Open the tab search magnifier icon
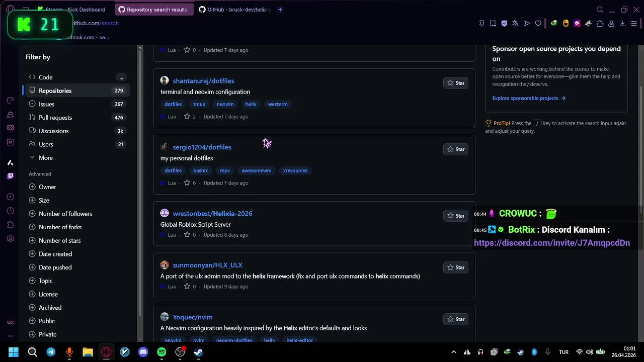Image resolution: width=644 pixels, height=362 pixels. coord(600,10)
